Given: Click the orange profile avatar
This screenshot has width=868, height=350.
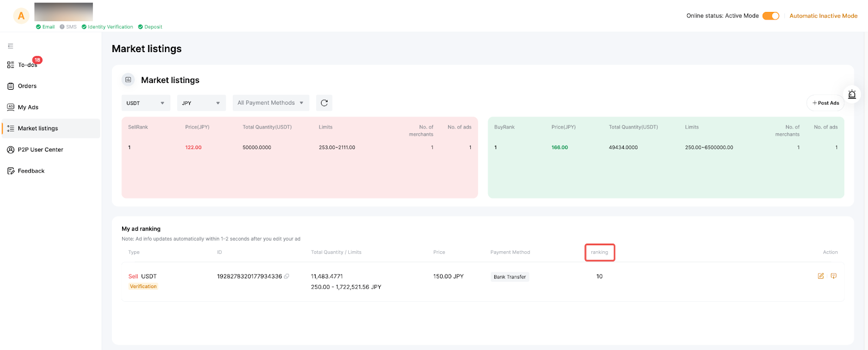Looking at the screenshot, I should (x=21, y=16).
